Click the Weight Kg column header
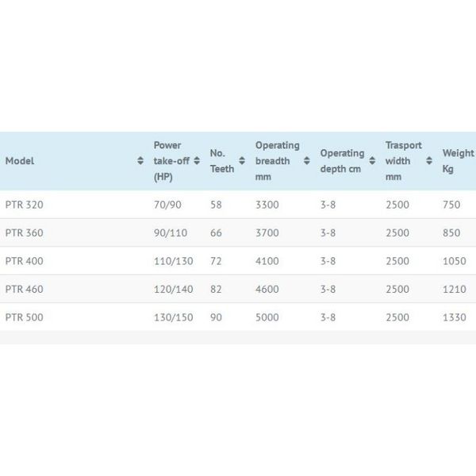This screenshot has height=476, width=476. 458,161
